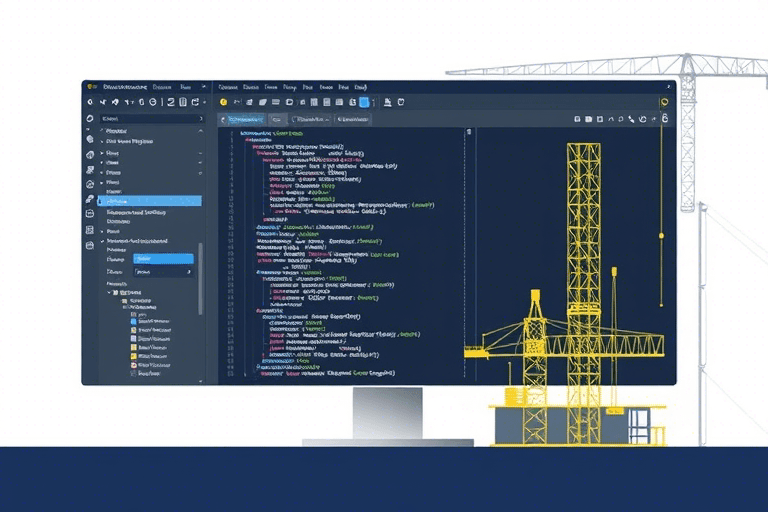Click the yellow app logo in title bar

91,87
